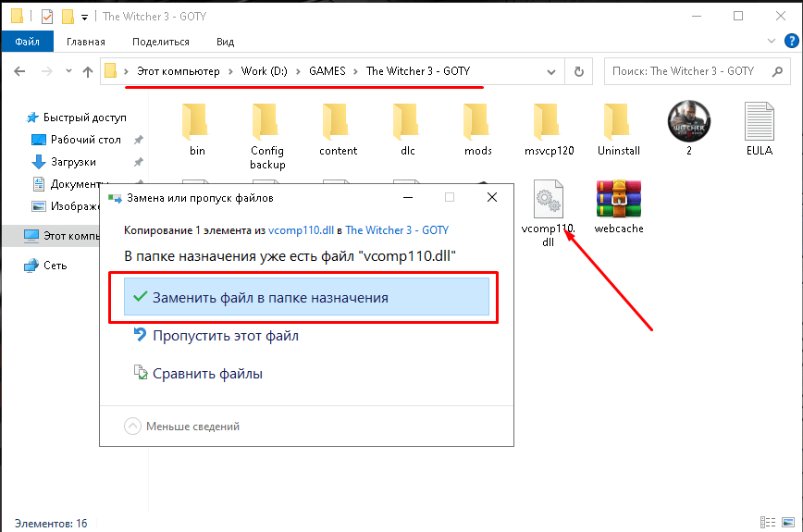Screen dimensions: 803x532
Task: Choose Пропустить этот файл option
Action: [x=225, y=336]
